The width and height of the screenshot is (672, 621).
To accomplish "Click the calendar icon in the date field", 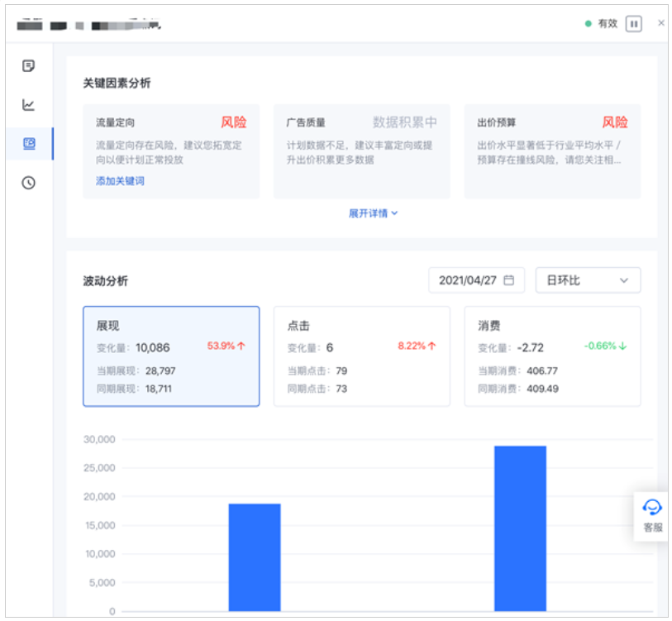I will (x=511, y=279).
